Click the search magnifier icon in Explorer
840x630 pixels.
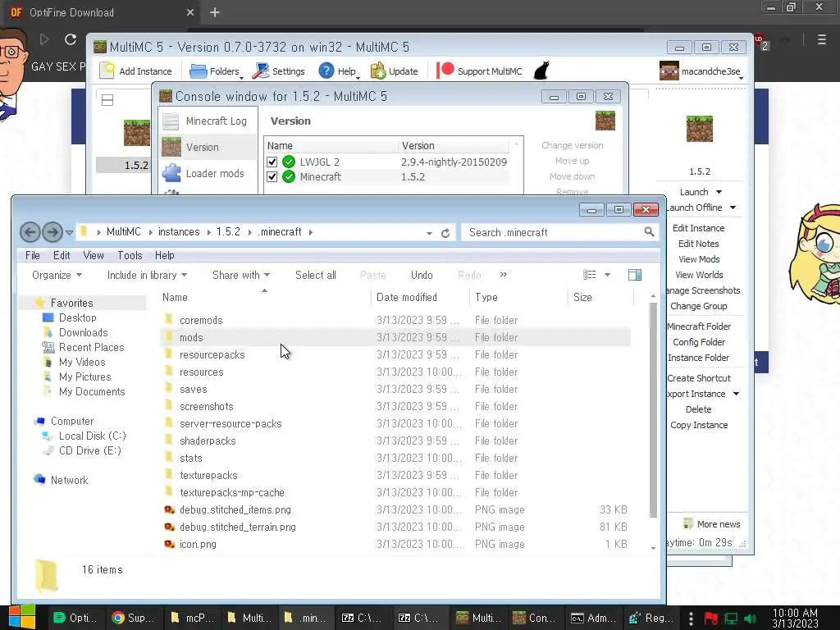[x=649, y=232]
